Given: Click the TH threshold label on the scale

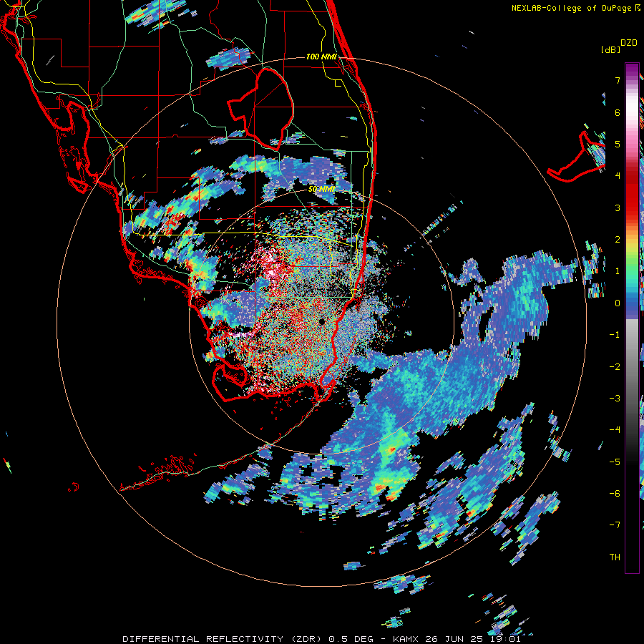Looking at the screenshot, I should pyautogui.click(x=615, y=557).
